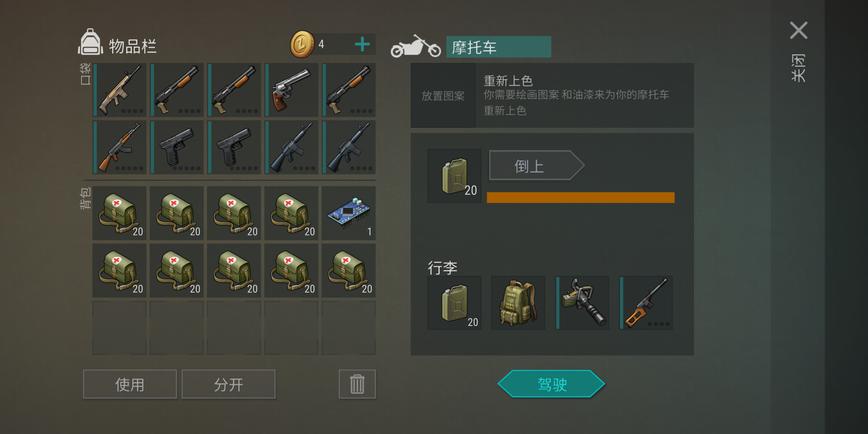
Task: Click the 驾驶 drive button
Action: tap(551, 384)
